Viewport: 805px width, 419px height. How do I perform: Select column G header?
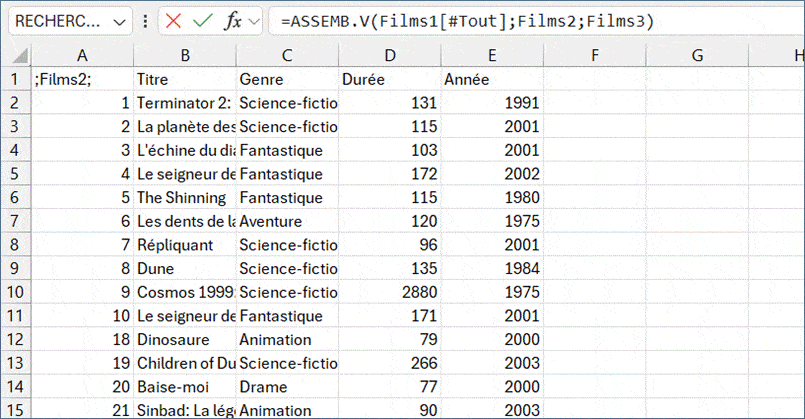697,55
